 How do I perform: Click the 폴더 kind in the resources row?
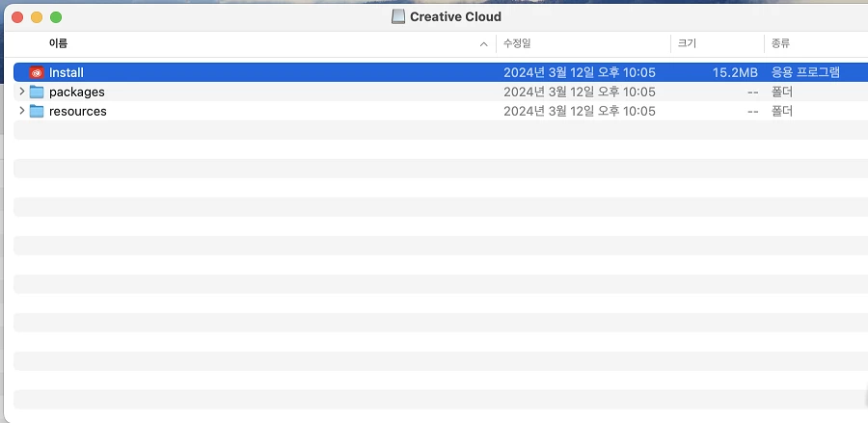tap(782, 111)
